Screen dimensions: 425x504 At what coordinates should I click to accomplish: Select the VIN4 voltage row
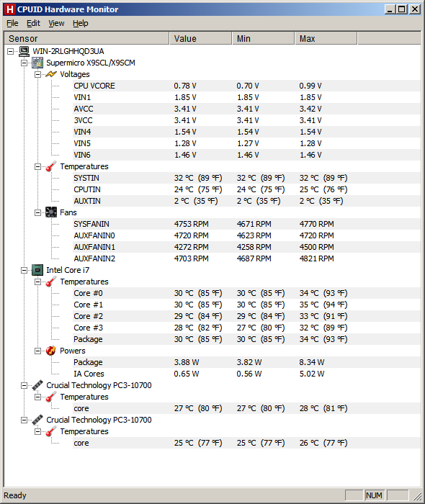[x=246, y=132]
